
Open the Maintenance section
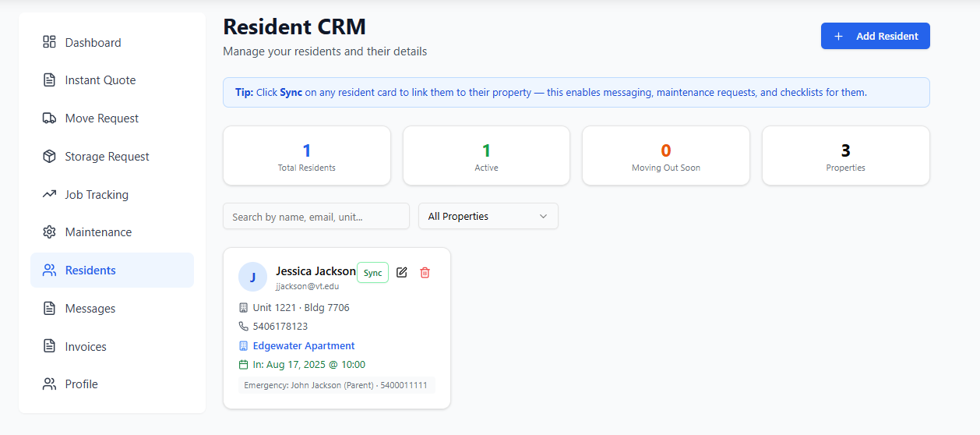(x=112, y=232)
